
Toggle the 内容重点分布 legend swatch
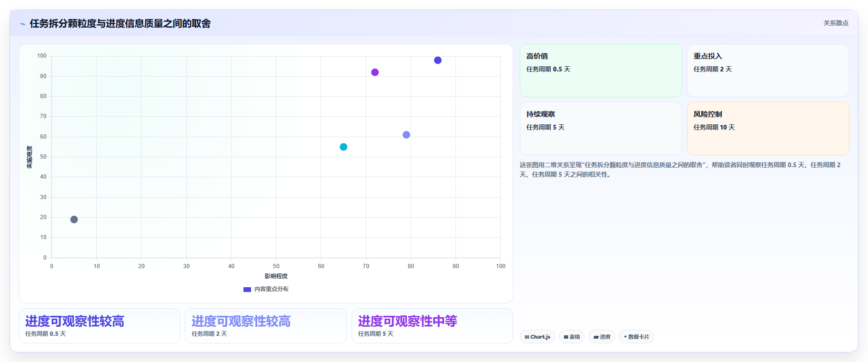click(x=247, y=290)
